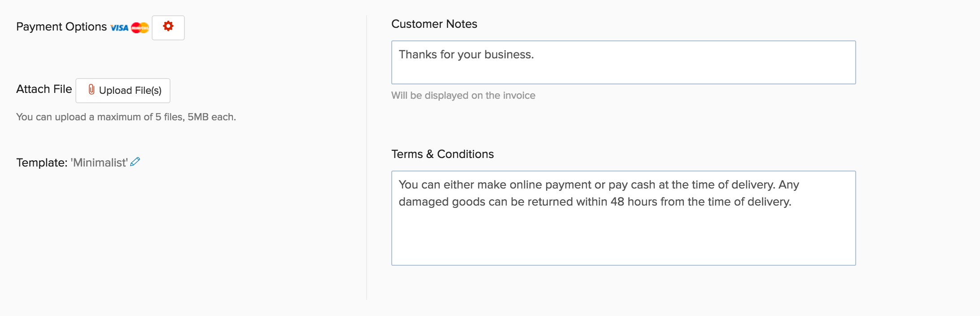Click the 'Will be displayed on the invoice' hint
980x316 pixels.
pos(463,95)
